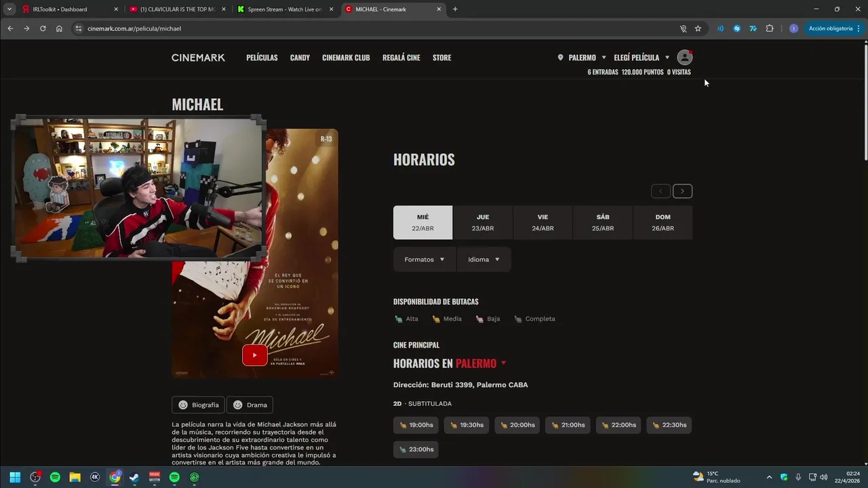The width and height of the screenshot is (868, 488).
Task: Switch to Spreen Stream Kick tab
Action: (x=285, y=9)
